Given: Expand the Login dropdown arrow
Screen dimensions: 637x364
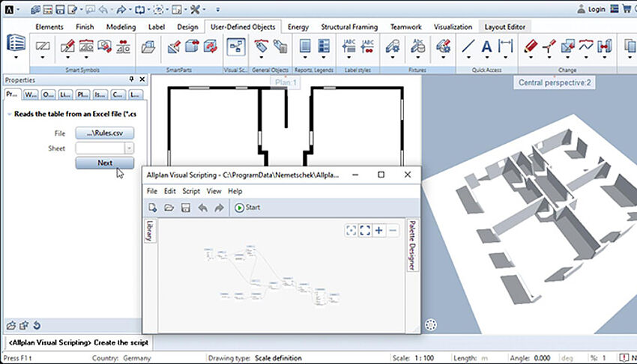Looking at the screenshot, I should tap(610, 10).
